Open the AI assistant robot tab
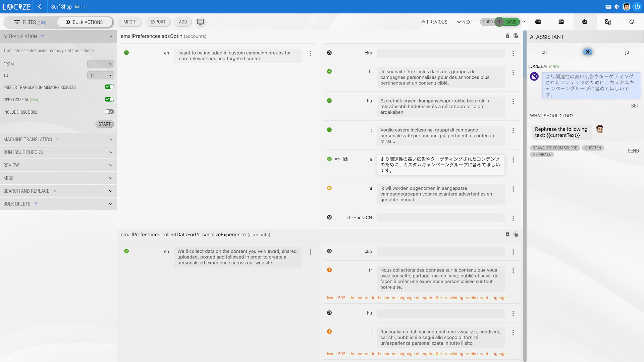Image resolution: width=644 pixels, height=362 pixels. (585, 22)
